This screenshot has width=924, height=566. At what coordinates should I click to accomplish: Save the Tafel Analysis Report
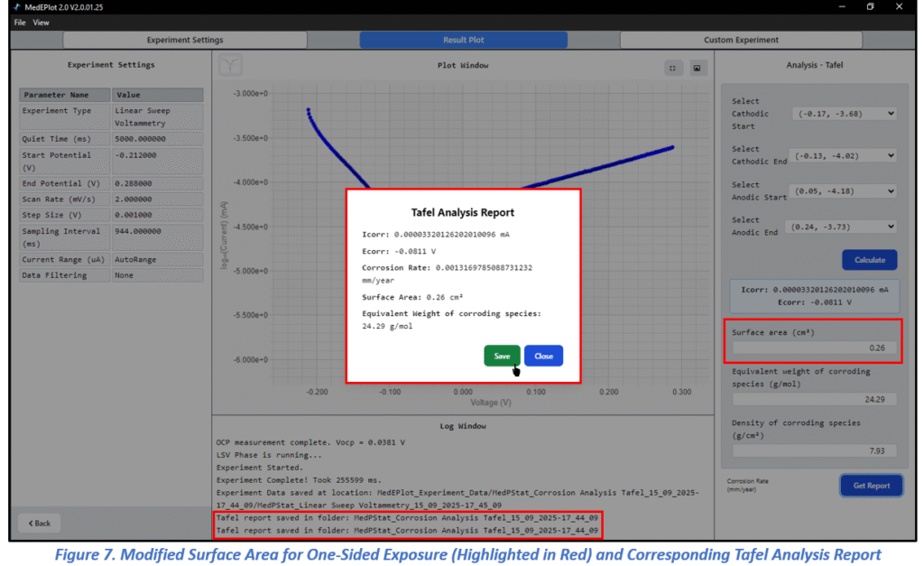(x=502, y=356)
